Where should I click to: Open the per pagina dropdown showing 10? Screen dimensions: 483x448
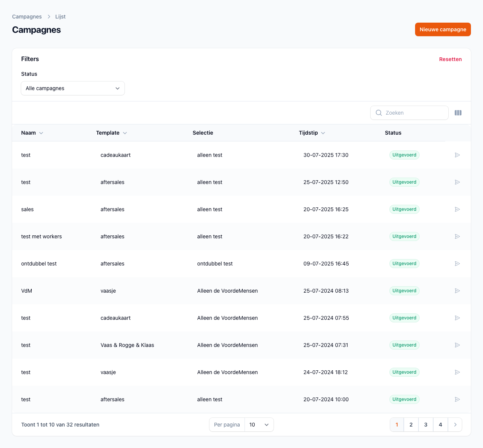(259, 425)
